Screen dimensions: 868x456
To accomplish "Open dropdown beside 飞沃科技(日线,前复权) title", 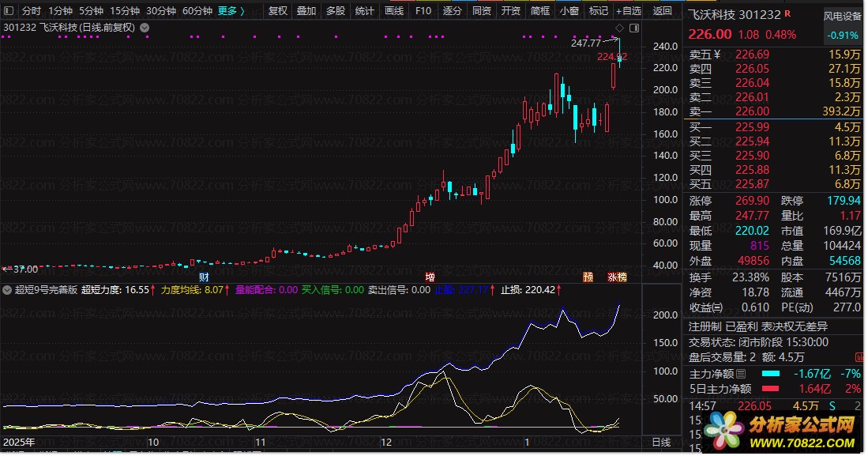I will (144, 27).
